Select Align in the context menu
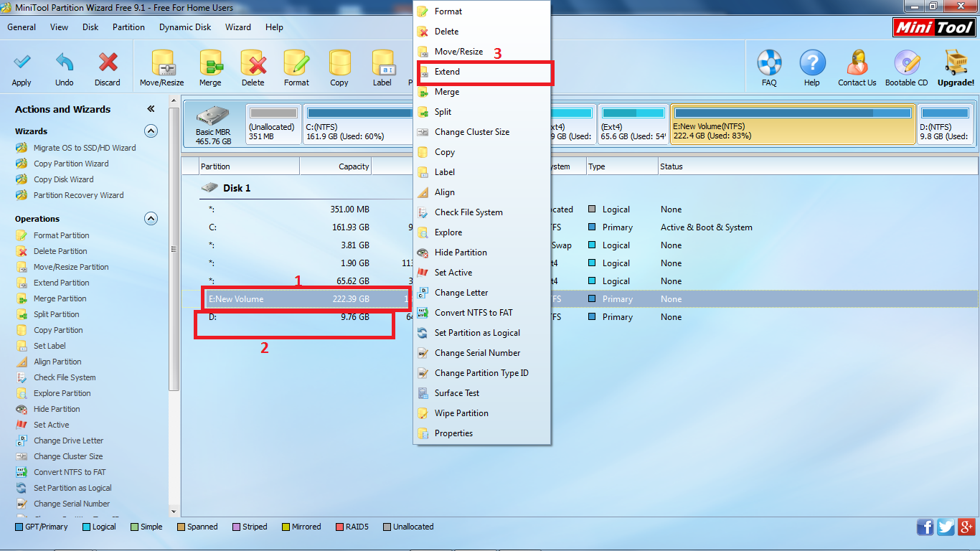Screen dimensions: 980x551 click(483, 192)
